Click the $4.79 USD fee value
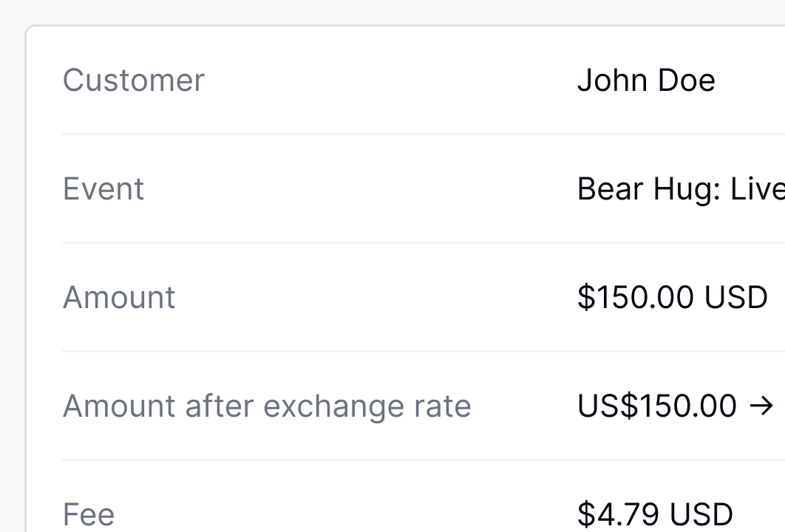 click(x=654, y=514)
